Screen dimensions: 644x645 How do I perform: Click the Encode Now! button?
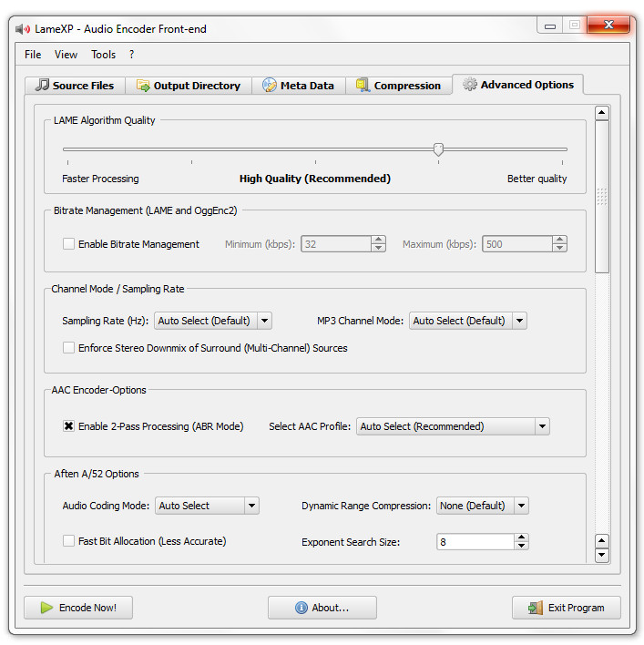pos(78,607)
